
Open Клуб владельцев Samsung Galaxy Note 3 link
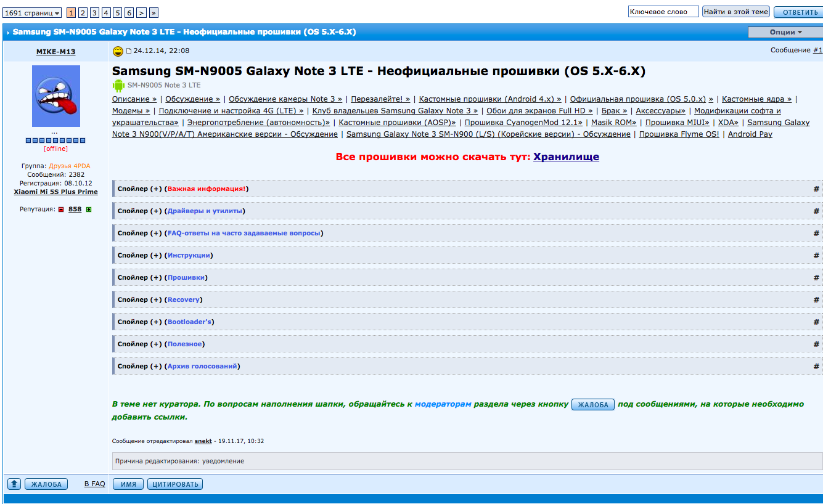395,111
